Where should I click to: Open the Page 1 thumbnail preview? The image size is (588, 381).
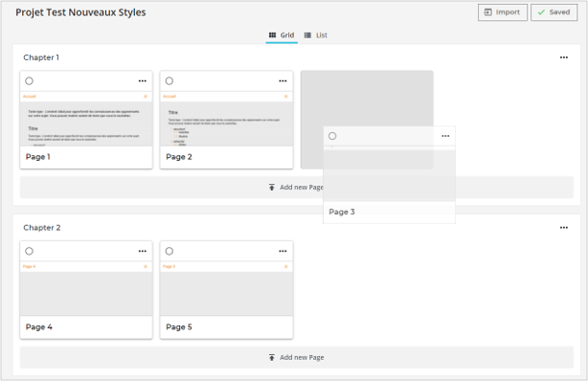(86, 119)
